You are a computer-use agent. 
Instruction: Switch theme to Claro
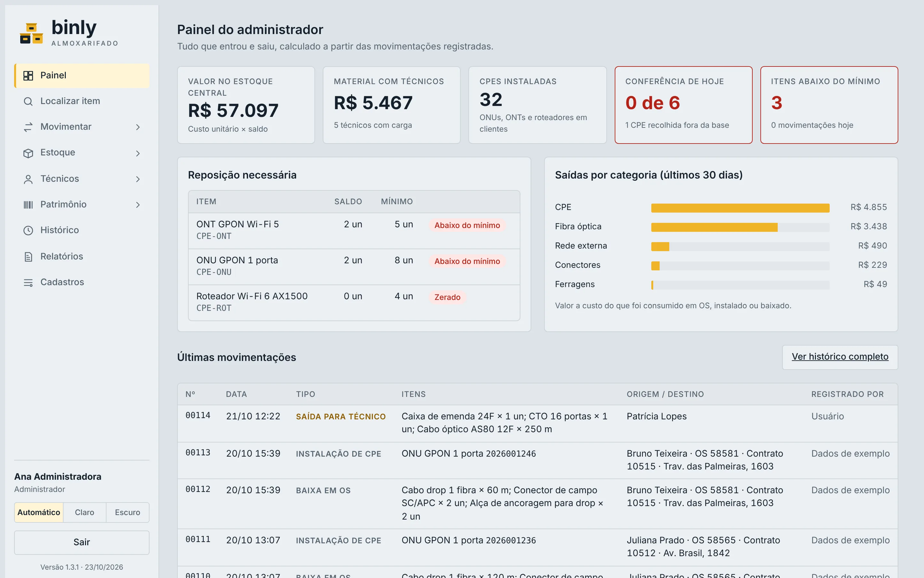pos(84,512)
